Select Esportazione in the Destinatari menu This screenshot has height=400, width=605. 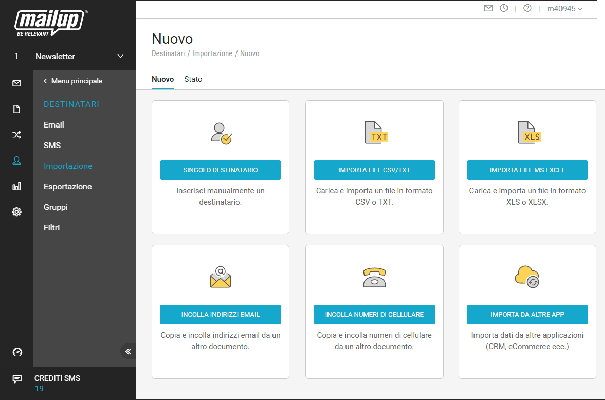pos(68,187)
